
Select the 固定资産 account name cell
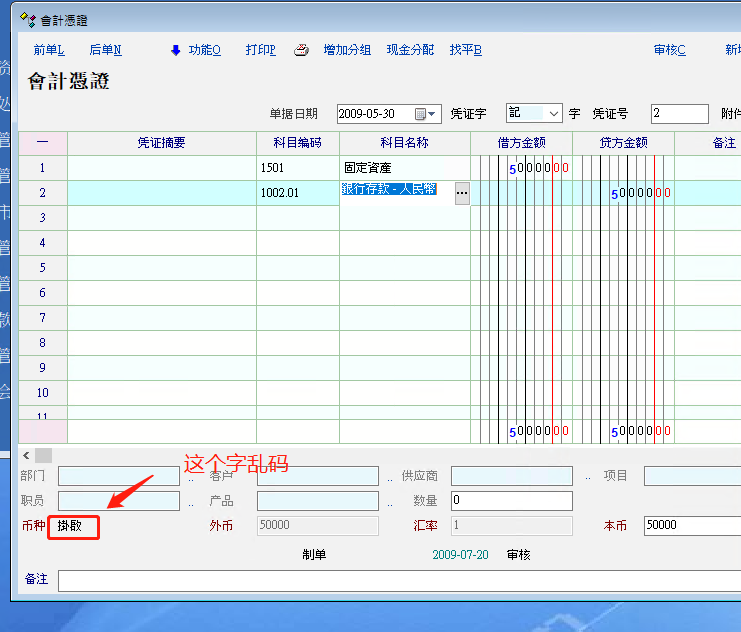[x=404, y=168]
